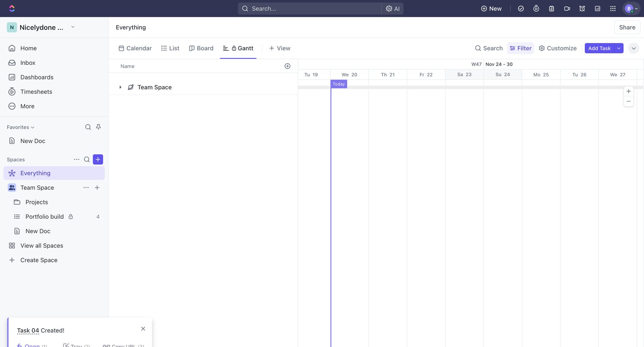Add a column with the plus circle icon
The width and height of the screenshot is (644, 347).
[x=287, y=66]
